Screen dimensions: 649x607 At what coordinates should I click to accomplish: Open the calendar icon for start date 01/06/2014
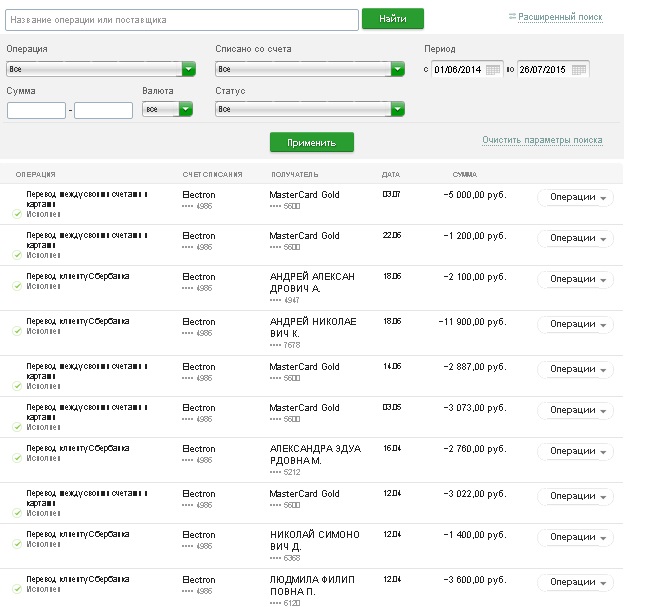(492, 69)
